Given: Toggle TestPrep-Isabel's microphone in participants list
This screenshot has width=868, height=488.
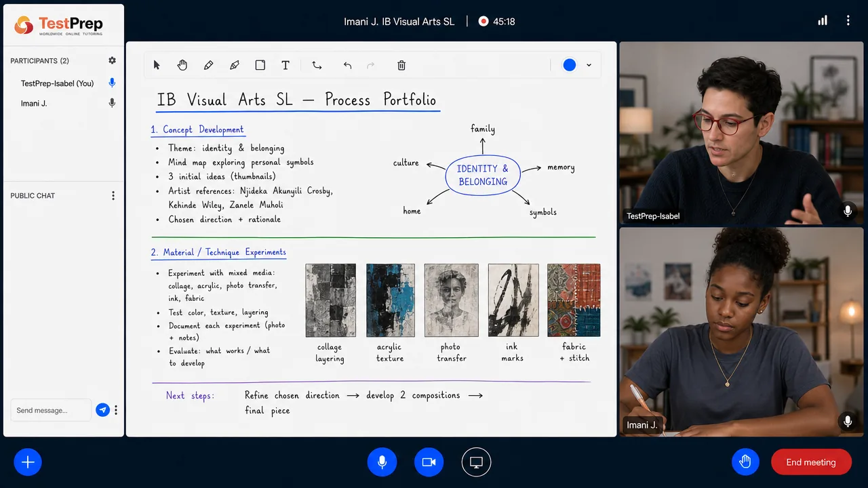Looking at the screenshot, I should point(112,83).
